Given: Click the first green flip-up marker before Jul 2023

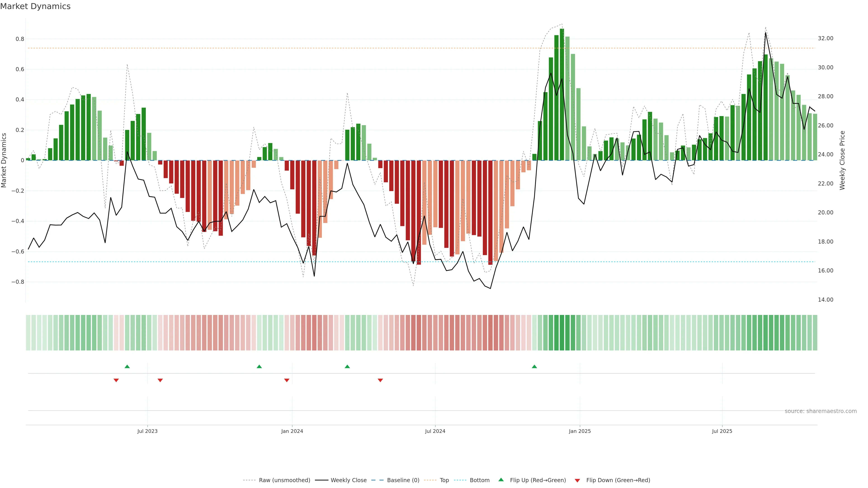Looking at the screenshot, I should click(127, 366).
